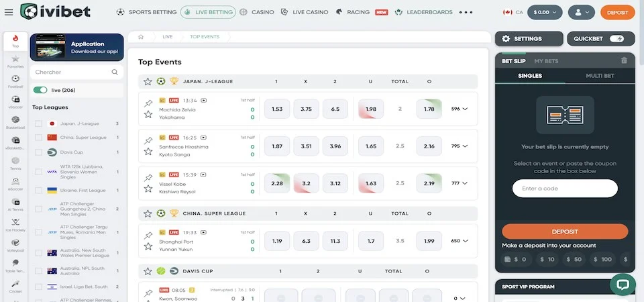
Task: Click the orange Deposit button in header
Action: (x=618, y=12)
